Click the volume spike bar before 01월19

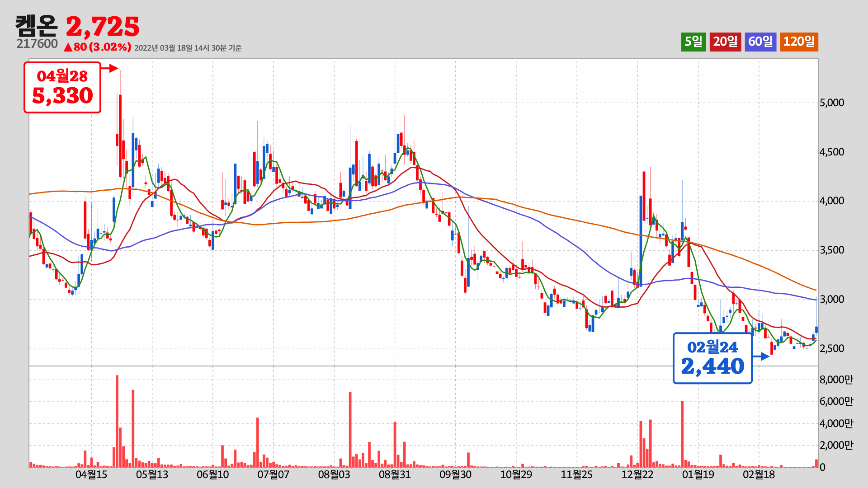682,434
